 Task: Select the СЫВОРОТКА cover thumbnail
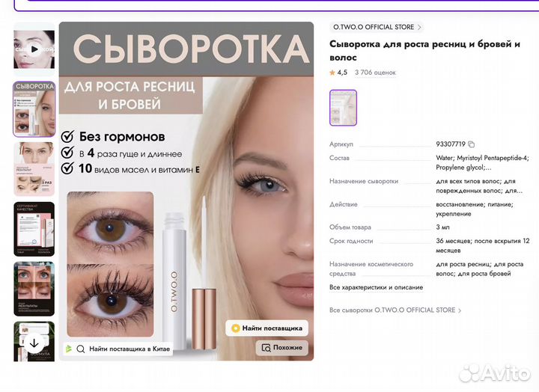pyautogui.click(x=34, y=109)
